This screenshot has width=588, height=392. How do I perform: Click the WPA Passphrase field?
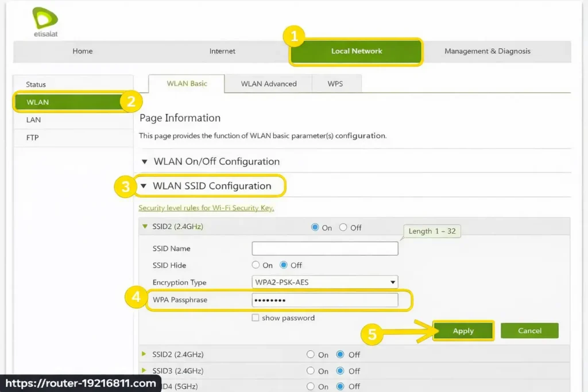(325, 300)
